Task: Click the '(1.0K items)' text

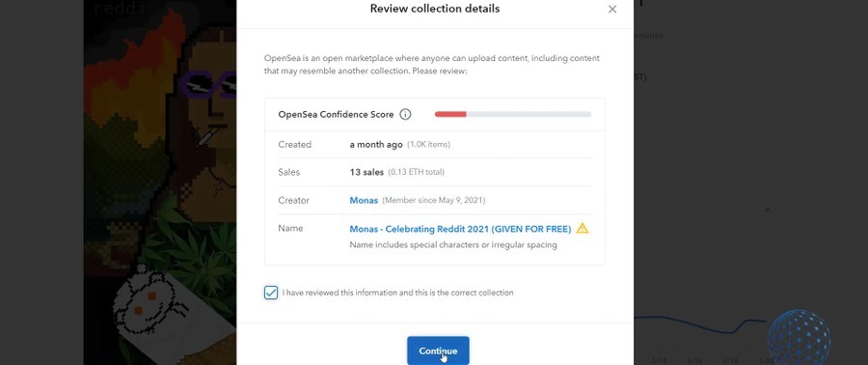Action: 428,145
